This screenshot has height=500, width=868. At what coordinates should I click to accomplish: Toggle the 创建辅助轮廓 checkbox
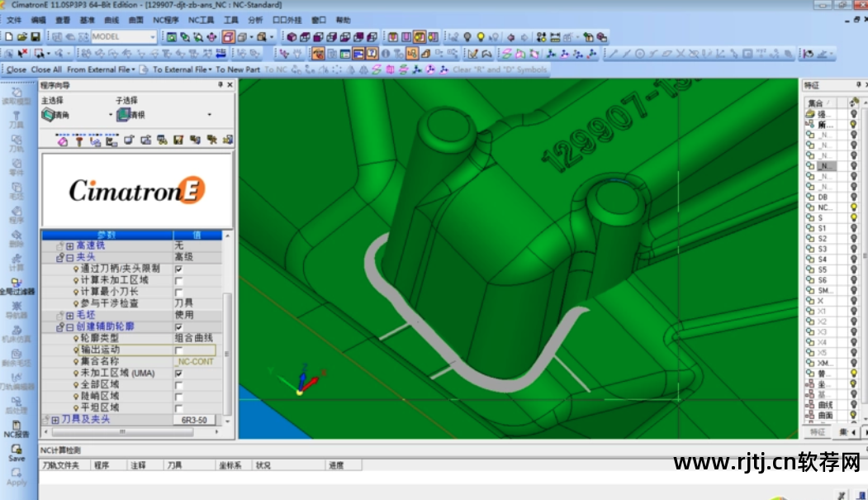tap(179, 327)
